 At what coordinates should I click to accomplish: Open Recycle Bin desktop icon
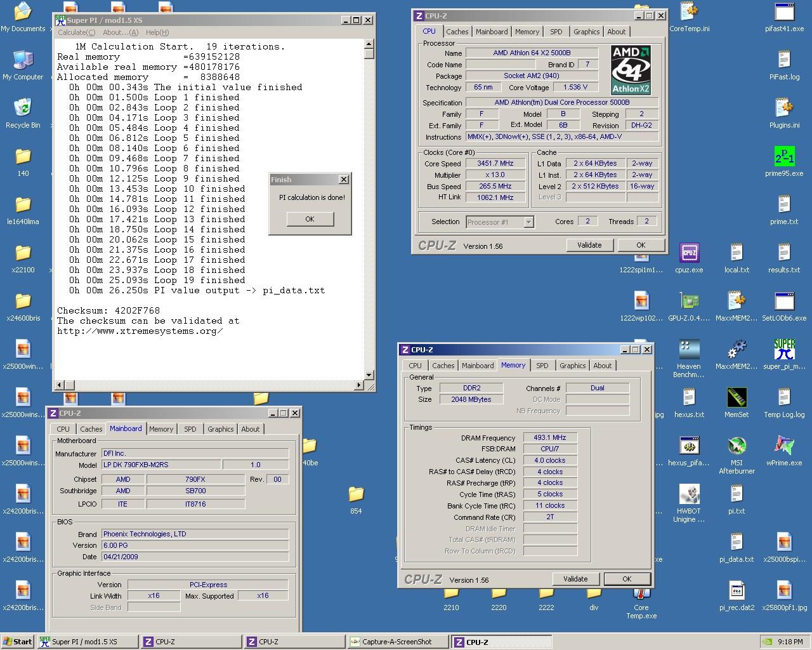23,113
